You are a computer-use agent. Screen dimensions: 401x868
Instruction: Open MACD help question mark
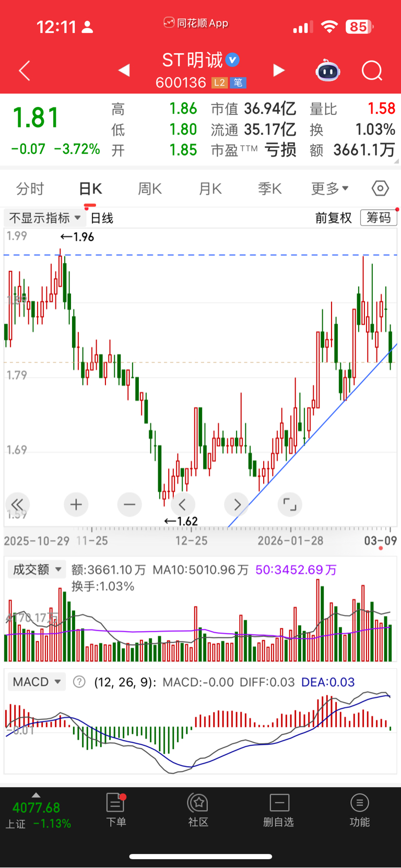[x=79, y=682]
